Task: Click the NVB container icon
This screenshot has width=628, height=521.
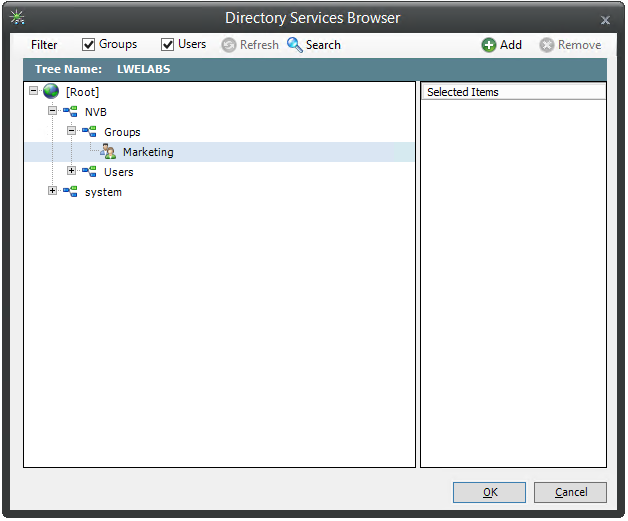Action: click(x=70, y=111)
